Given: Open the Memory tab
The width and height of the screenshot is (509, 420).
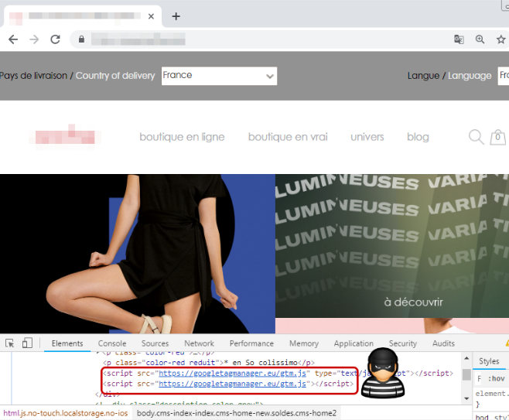Looking at the screenshot, I should click(x=304, y=343).
